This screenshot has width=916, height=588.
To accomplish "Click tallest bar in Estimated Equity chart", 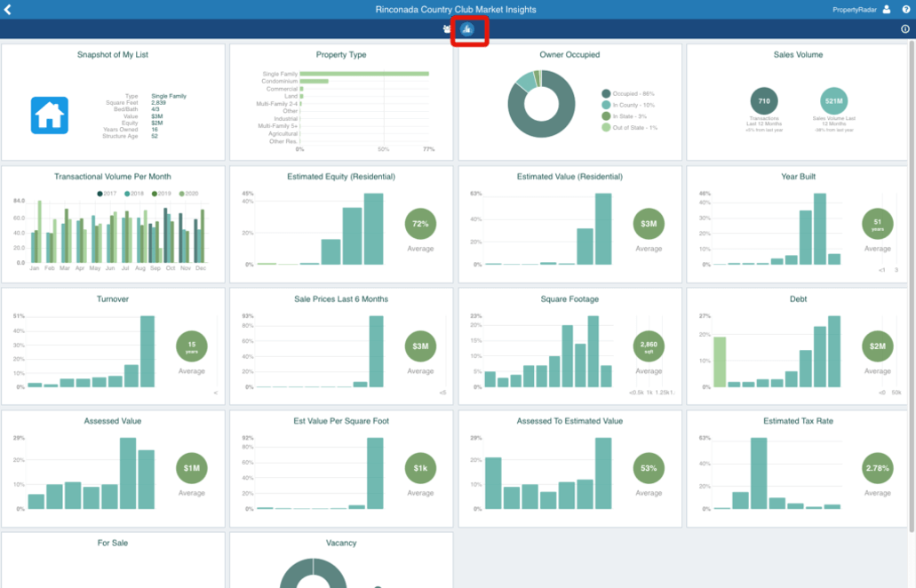I will tap(373, 229).
